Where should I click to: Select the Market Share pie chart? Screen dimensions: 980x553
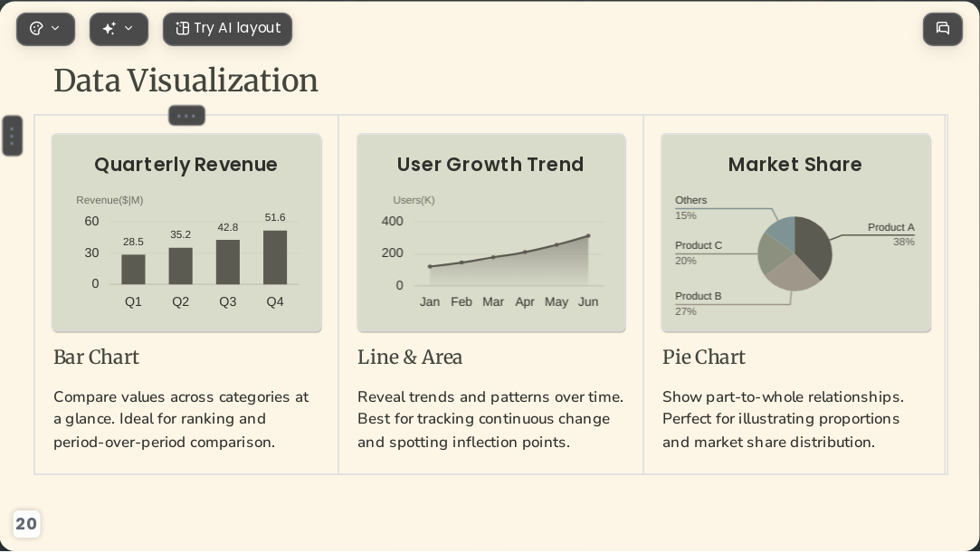click(x=795, y=233)
